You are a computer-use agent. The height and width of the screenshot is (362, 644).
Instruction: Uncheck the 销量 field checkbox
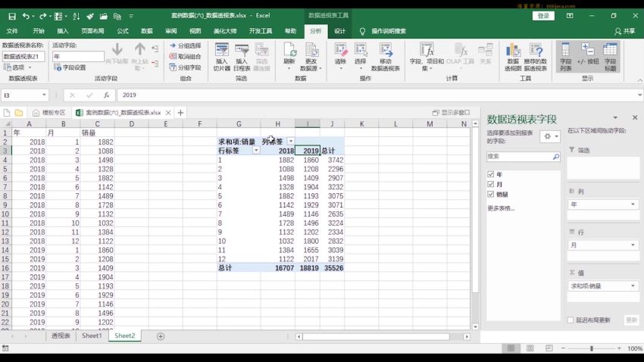[x=491, y=194]
